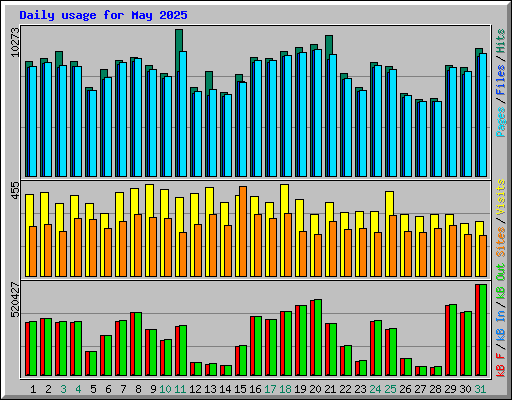Click the green kB bar for day 31
This screenshot has width=512, height=400.
pos(483,330)
